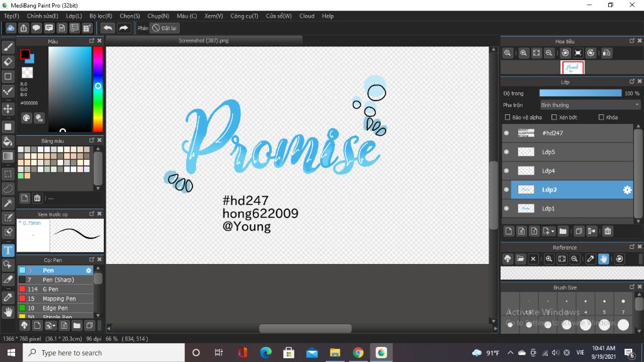Hide the Lớp1 layer

pyautogui.click(x=506, y=209)
